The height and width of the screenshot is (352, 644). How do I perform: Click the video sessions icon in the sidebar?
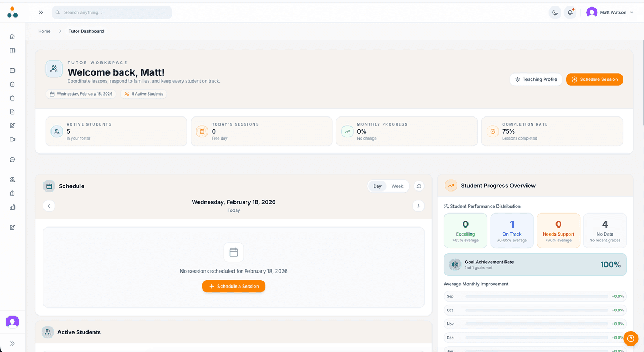click(x=12, y=139)
